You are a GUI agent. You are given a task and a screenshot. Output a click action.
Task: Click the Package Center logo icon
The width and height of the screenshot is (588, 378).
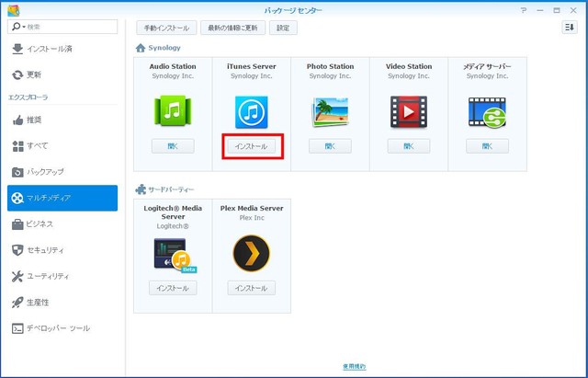pos(14,10)
